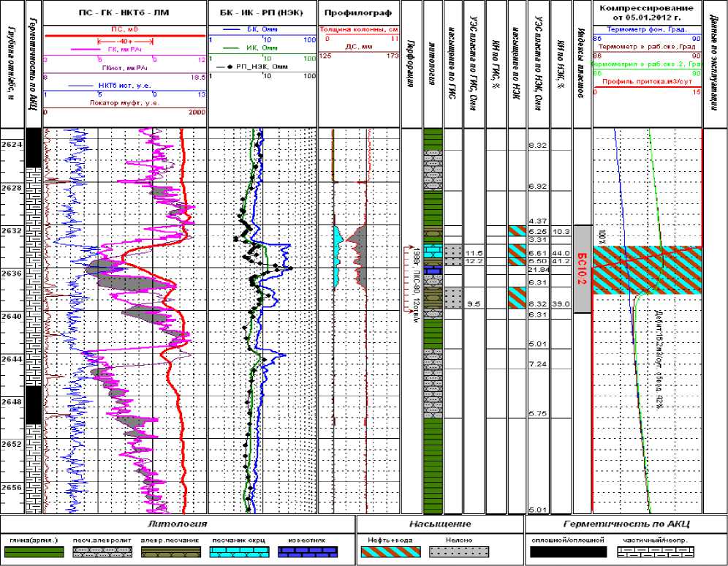The image size is (728, 566).
Task: Click the green глина(аргил.) legend swatch
Action: [34, 552]
